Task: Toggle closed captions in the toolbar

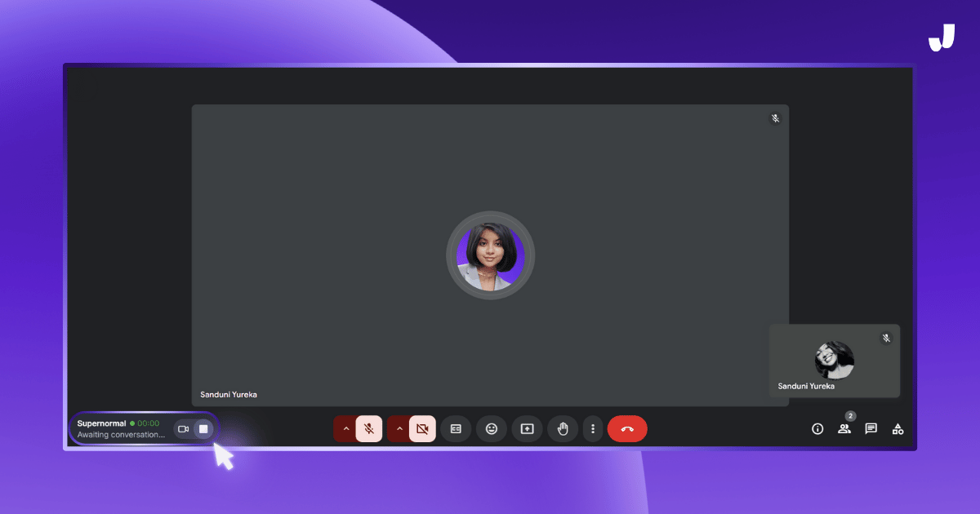Action: (x=456, y=428)
